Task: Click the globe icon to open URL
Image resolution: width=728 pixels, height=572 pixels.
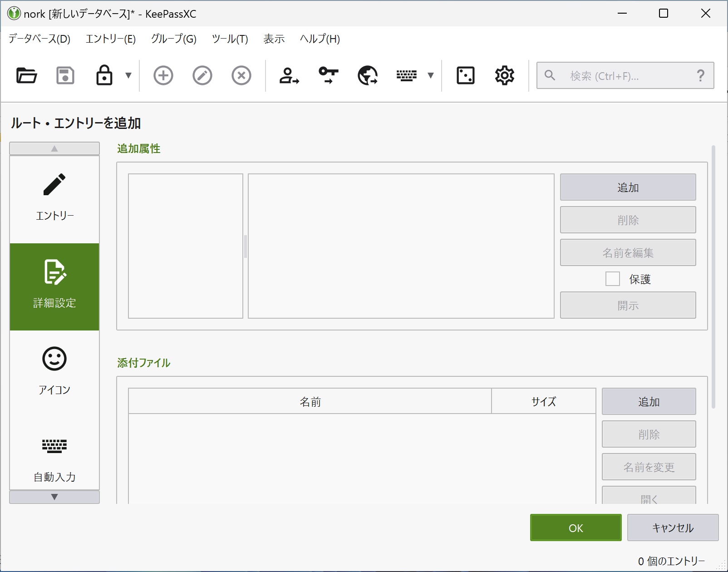Action: click(367, 75)
